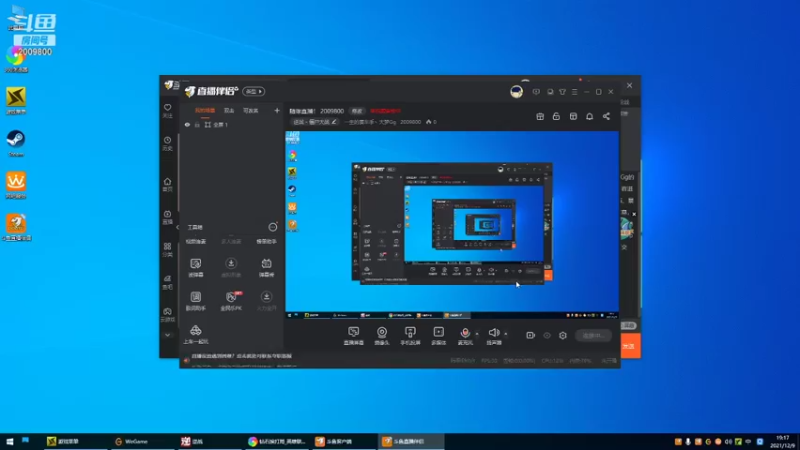Viewport: 800px width, 450px height.
Task: Select the right toolbox category tab
Action: 266,241
